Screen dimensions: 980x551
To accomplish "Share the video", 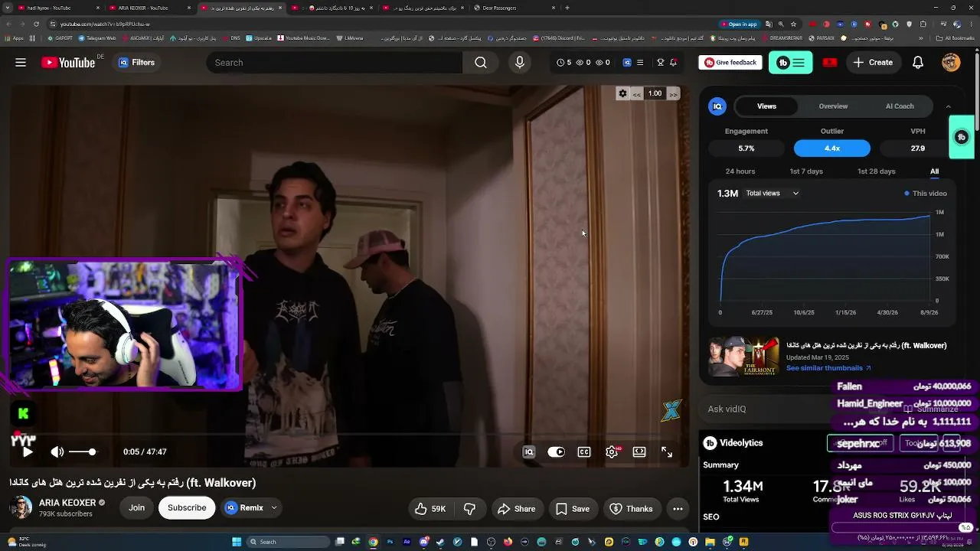I will (x=516, y=509).
